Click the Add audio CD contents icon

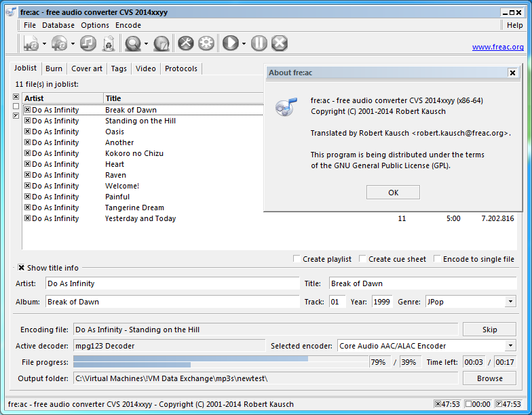(60, 43)
